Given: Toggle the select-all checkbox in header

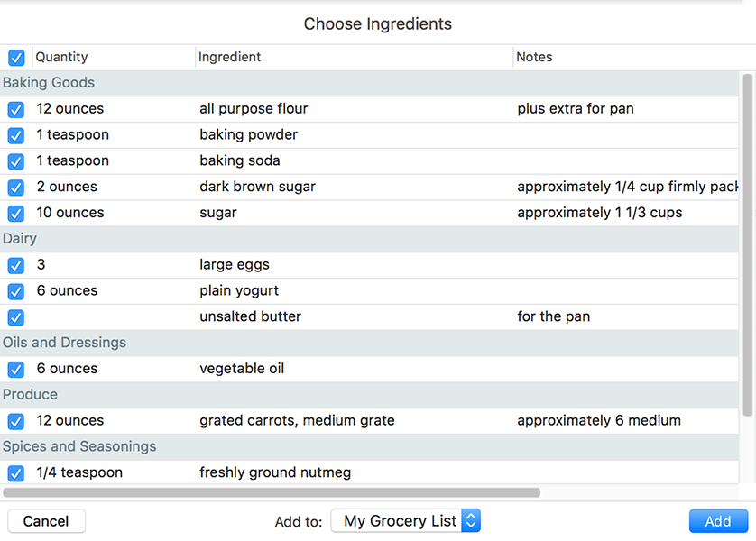Looking at the screenshot, I should click(15, 57).
